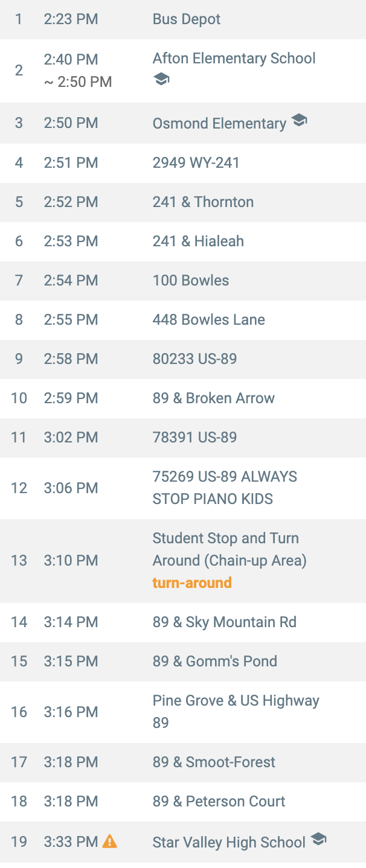The image size is (366, 868).
Task: Select the 448 Bowles Lane stop
Action: [x=183, y=319]
